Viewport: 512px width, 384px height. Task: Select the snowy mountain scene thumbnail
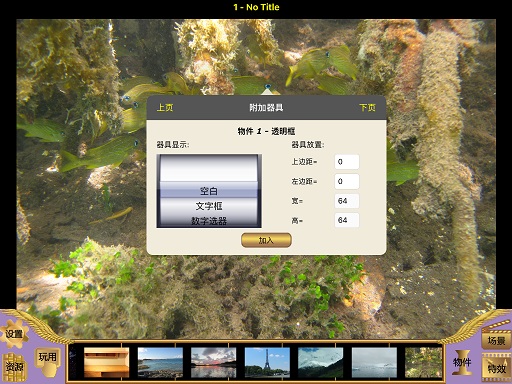pyautogui.click(x=320, y=362)
